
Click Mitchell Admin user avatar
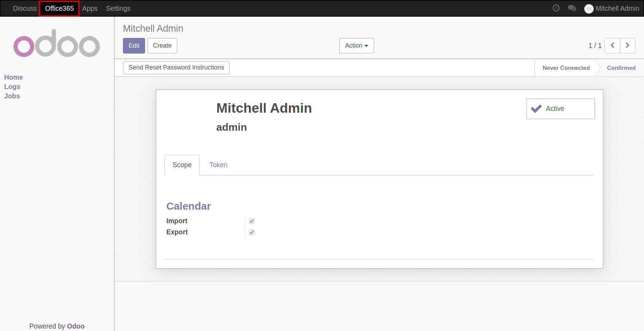coord(589,9)
